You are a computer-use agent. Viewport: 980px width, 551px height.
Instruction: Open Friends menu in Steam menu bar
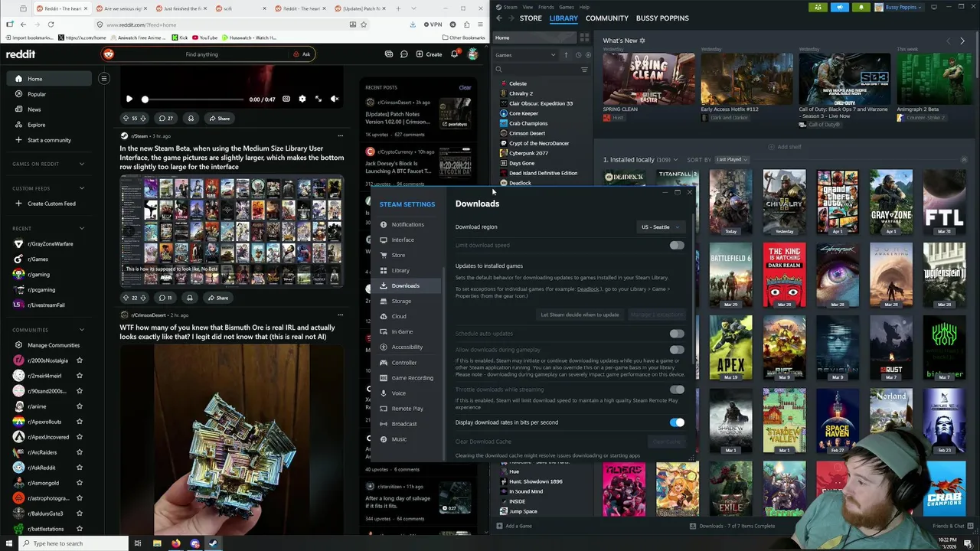tap(546, 7)
